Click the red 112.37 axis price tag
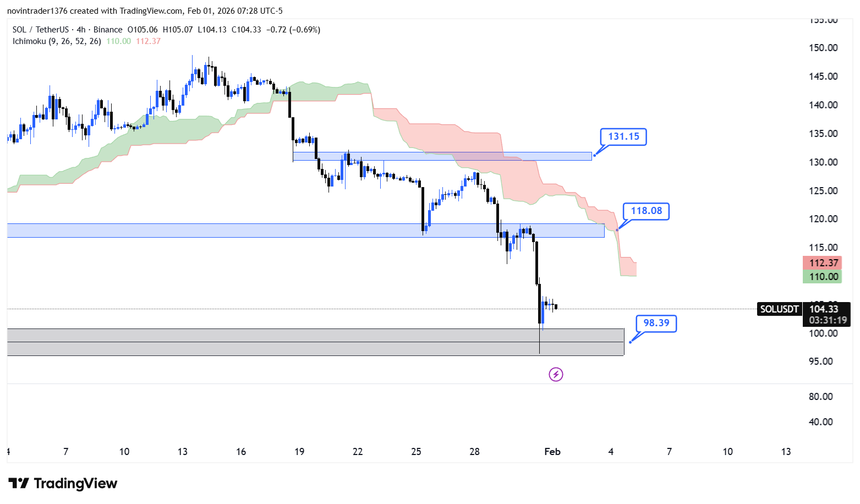 pyautogui.click(x=824, y=263)
